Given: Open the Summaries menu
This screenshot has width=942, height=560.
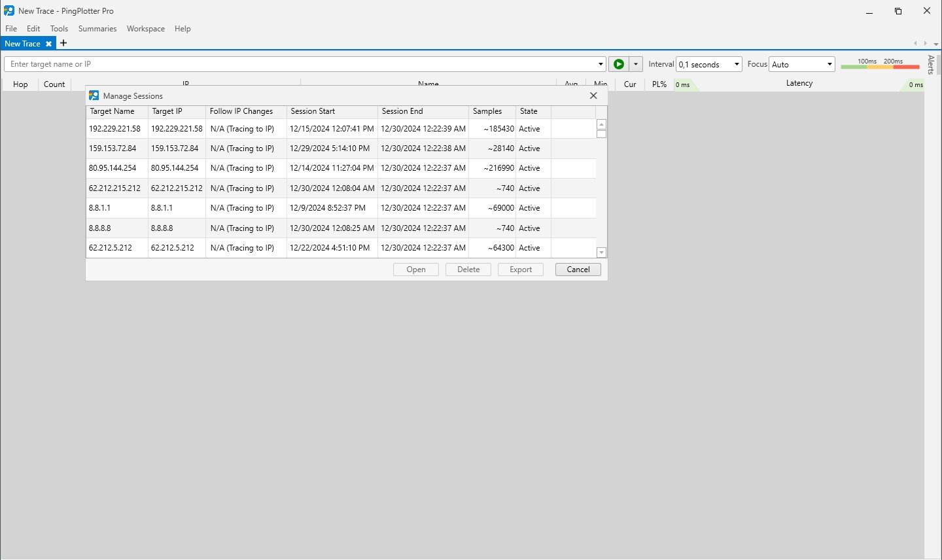Looking at the screenshot, I should 97,29.
